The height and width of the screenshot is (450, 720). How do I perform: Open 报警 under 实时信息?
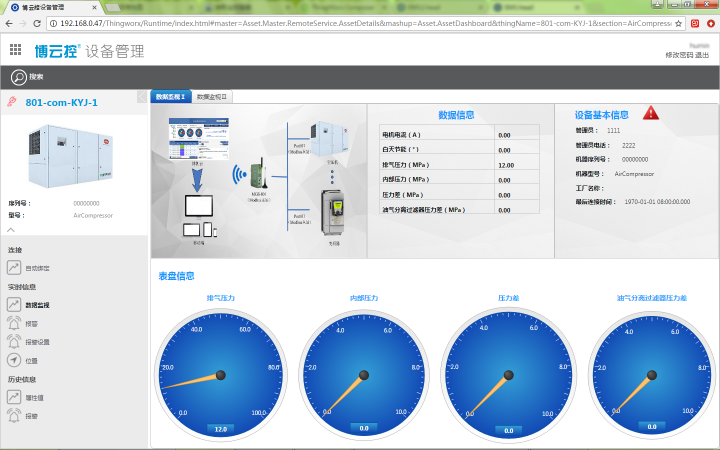pos(31,323)
